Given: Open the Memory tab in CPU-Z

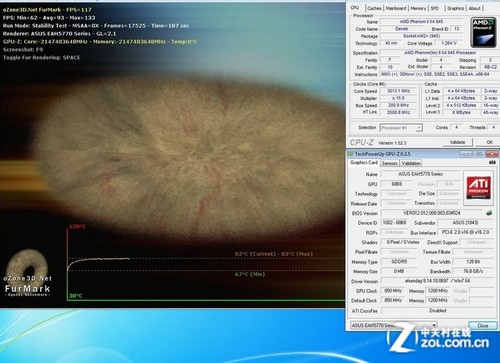Looking at the screenshot, I should [418, 8].
